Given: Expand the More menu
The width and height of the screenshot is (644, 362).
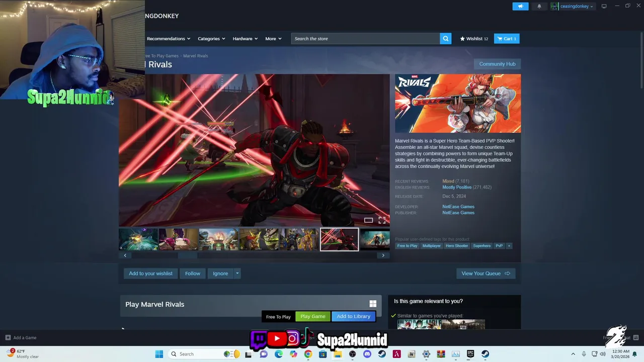Looking at the screenshot, I should (x=273, y=39).
